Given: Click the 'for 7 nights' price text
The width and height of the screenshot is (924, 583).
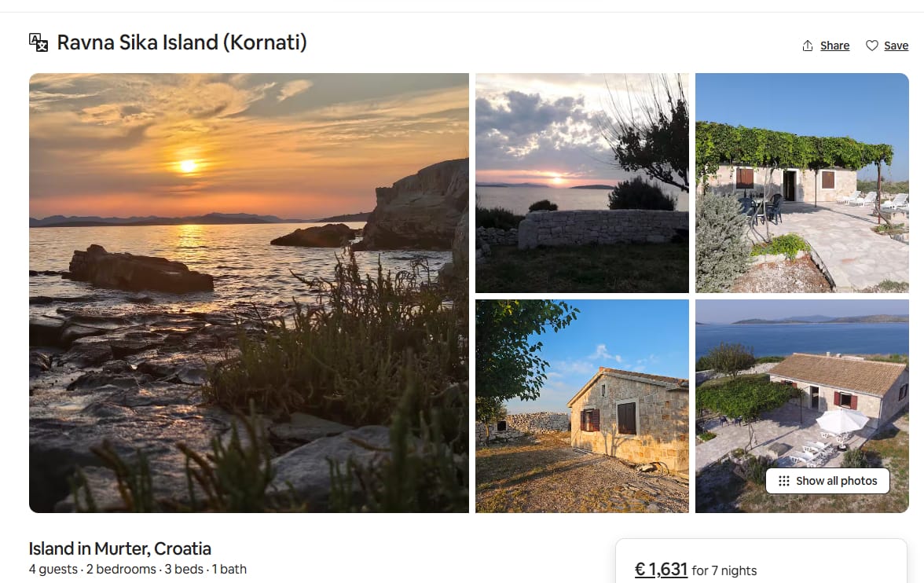Looking at the screenshot, I should pyautogui.click(x=724, y=570).
